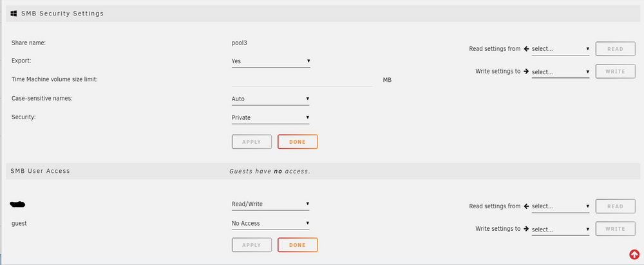
Task: Click the Time Machine volume size limit field
Action: [302, 80]
